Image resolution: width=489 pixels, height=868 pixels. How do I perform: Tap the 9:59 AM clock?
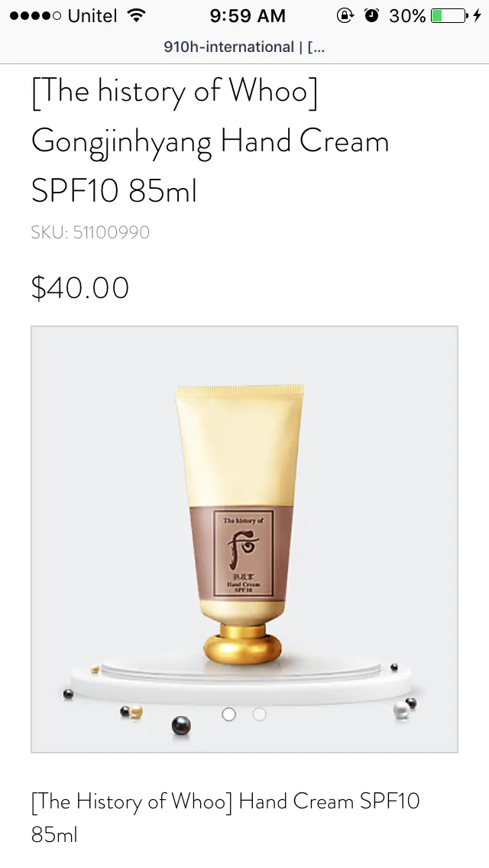click(x=248, y=16)
